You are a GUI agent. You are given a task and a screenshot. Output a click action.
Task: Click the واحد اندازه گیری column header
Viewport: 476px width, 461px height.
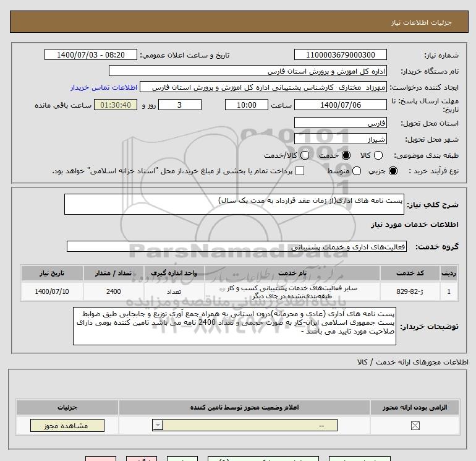pyautogui.click(x=174, y=273)
